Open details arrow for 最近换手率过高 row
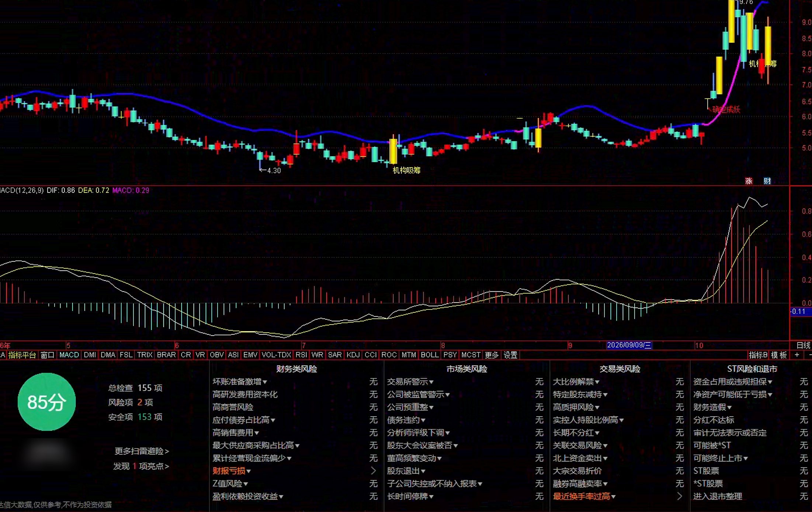This screenshot has width=812, height=512. 680,496
